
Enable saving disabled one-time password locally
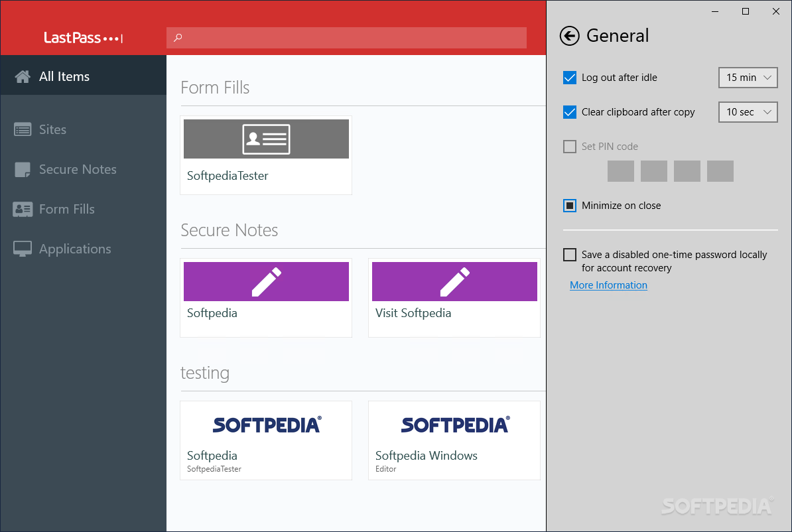[x=569, y=255]
